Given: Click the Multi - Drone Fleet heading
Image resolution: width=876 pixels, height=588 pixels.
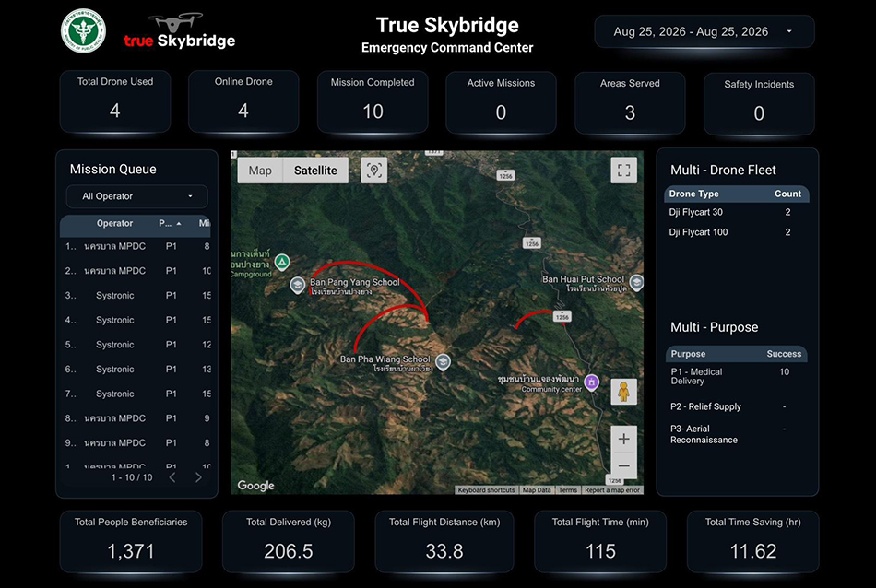Looking at the screenshot, I should click(723, 170).
